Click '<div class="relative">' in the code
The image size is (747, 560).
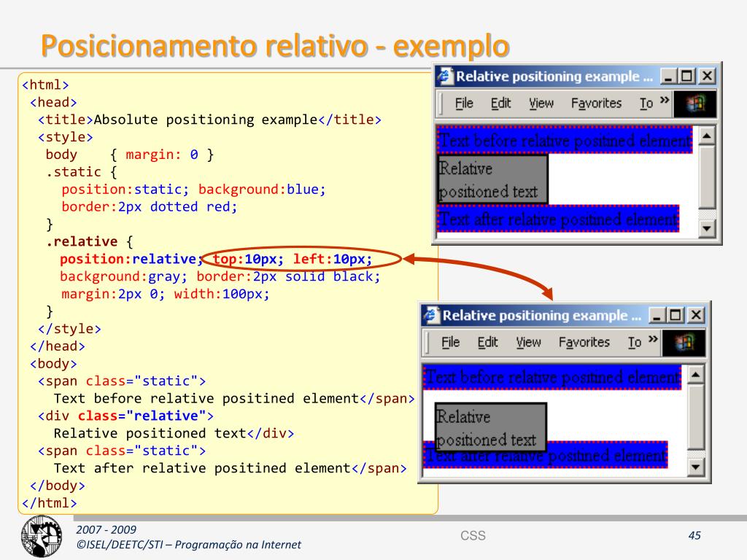point(125,416)
